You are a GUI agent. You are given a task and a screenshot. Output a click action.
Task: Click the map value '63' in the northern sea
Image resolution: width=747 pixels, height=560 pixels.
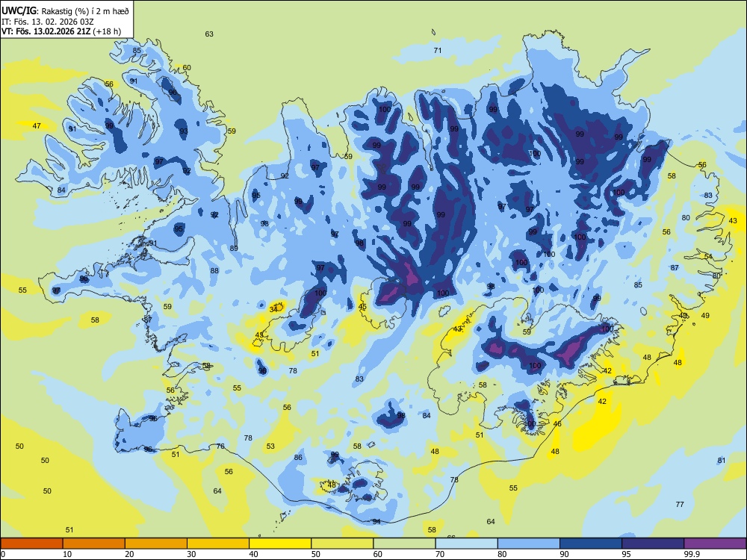(209, 34)
